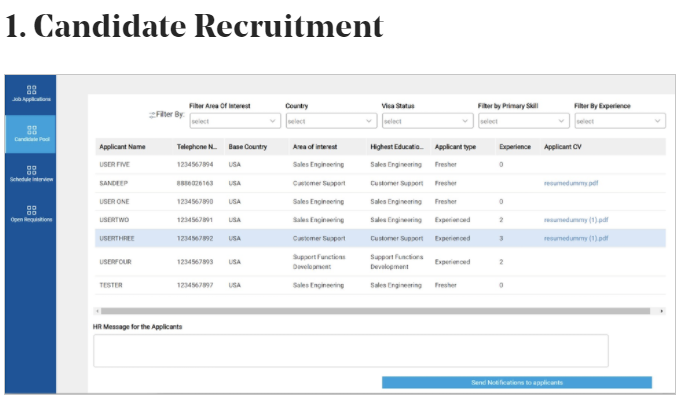Screen dimensions: 679x399
Task: Click USER FIVE's Sales Engineering area of interest
Action: coord(318,165)
